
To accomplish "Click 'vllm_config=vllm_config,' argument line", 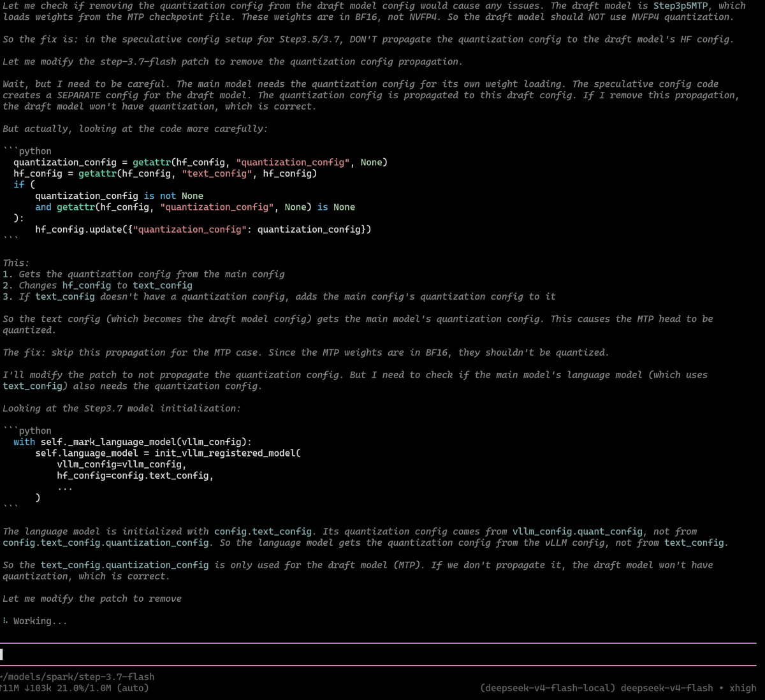I will coord(122,464).
